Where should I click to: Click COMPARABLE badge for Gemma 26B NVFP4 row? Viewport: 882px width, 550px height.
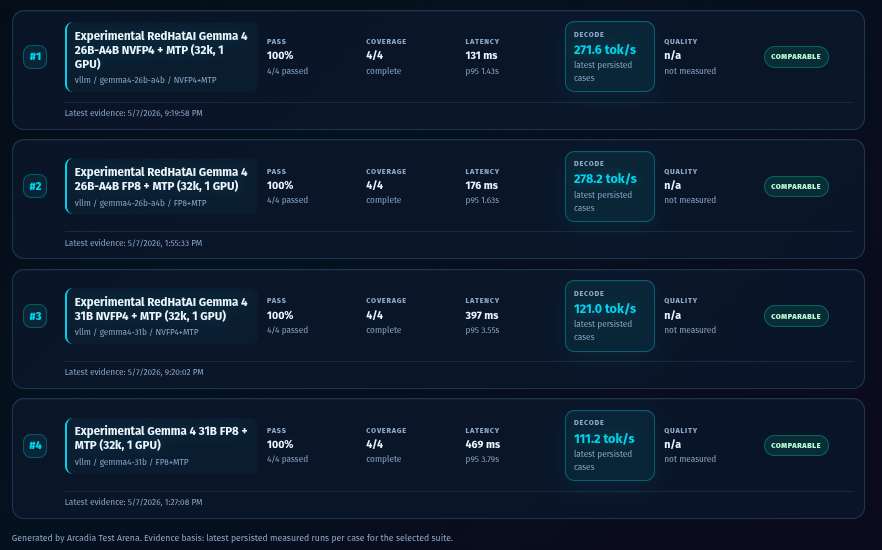796,57
